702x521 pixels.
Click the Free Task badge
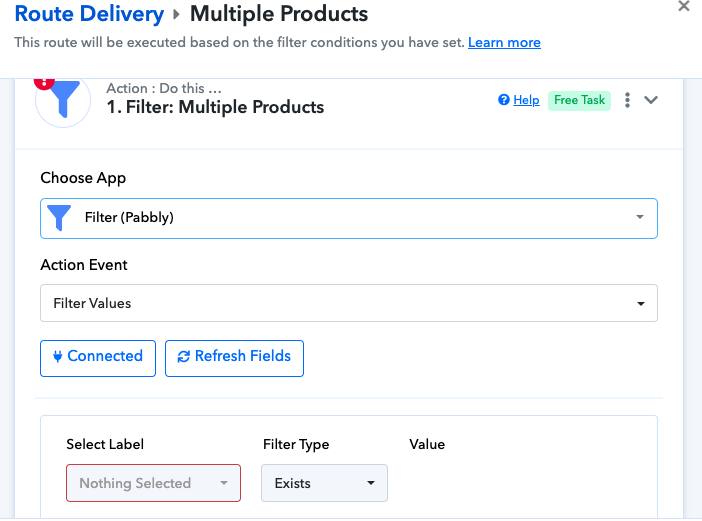pyautogui.click(x=579, y=100)
